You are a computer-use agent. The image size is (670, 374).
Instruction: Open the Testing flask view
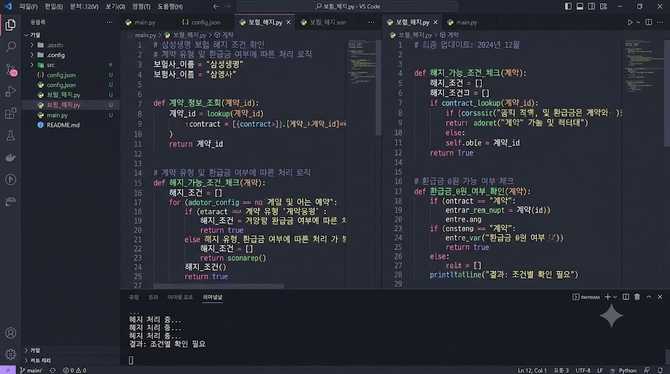pos(11,136)
